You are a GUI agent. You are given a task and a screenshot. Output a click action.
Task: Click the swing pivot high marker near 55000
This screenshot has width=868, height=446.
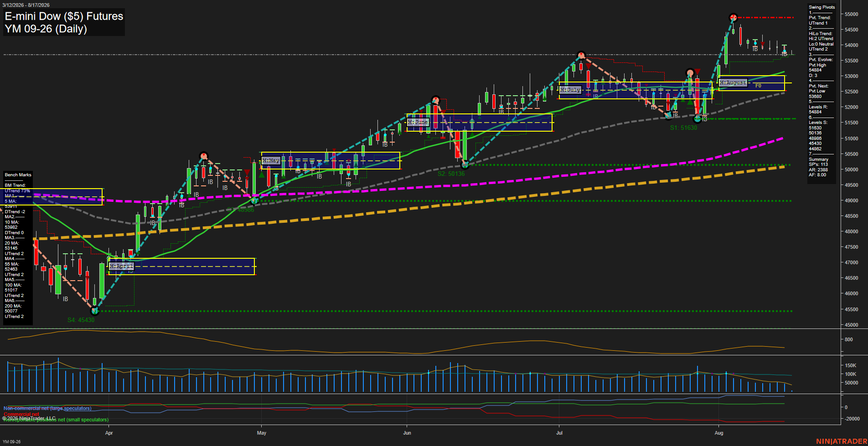pos(733,17)
